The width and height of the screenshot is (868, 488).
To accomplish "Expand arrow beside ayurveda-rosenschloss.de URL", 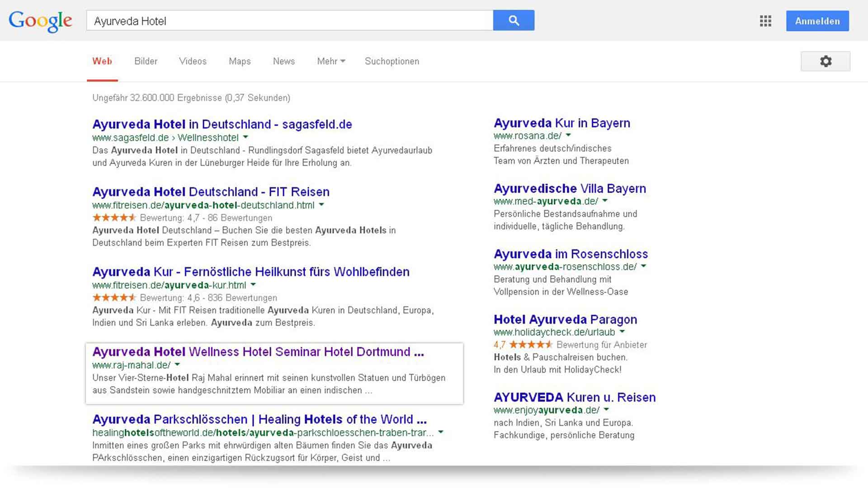I will click(643, 266).
